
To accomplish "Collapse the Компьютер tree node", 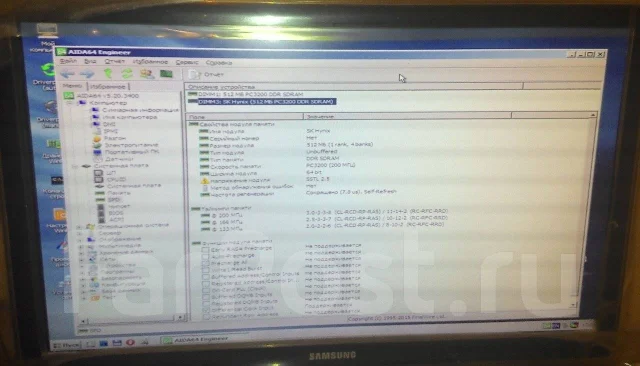I will coord(70,103).
